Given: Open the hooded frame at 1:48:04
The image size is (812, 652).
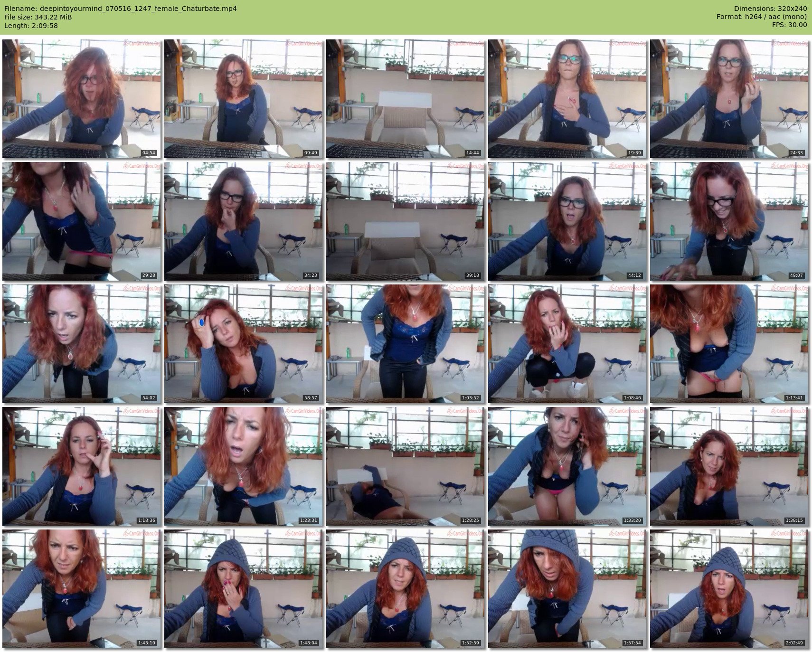Looking at the screenshot, I should click(x=244, y=589).
